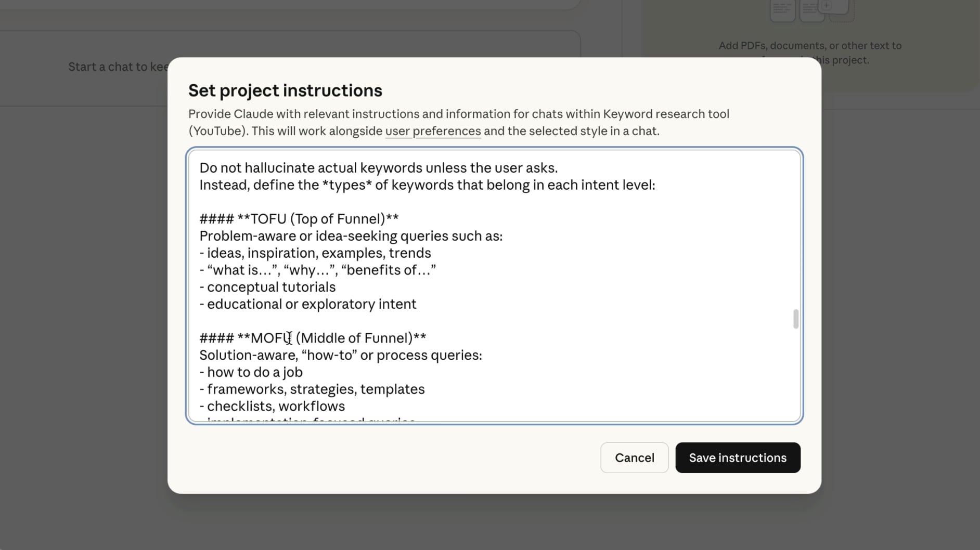This screenshot has width=980, height=550.
Task: Place cursor on the TOFU heading line
Action: click(x=299, y=218)
